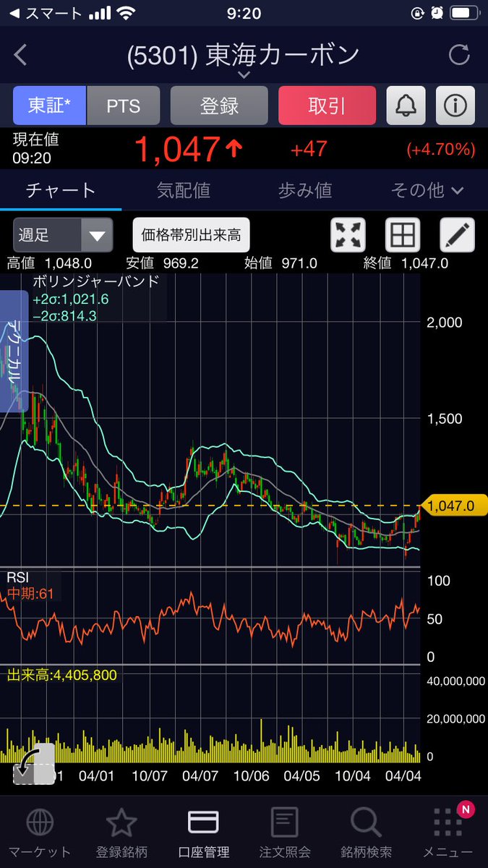Refresh the stock quote data
The height and width of the screenshot is (868, 488).
point(459,55)
